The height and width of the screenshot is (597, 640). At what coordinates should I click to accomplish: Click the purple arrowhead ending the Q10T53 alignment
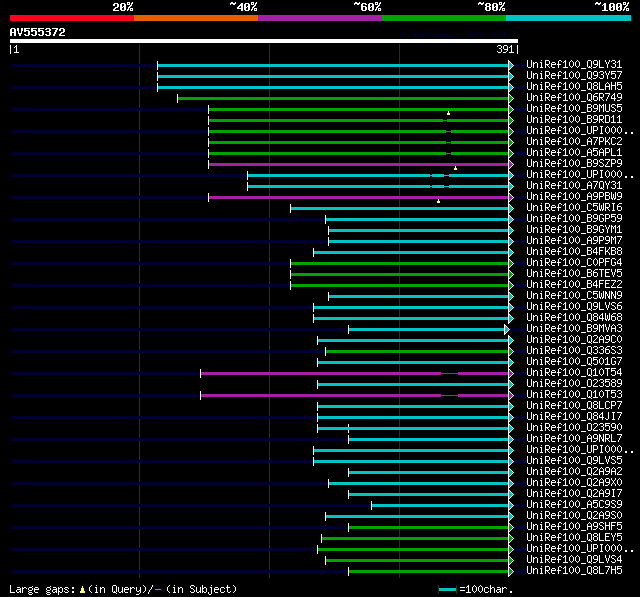coord(511,395)
